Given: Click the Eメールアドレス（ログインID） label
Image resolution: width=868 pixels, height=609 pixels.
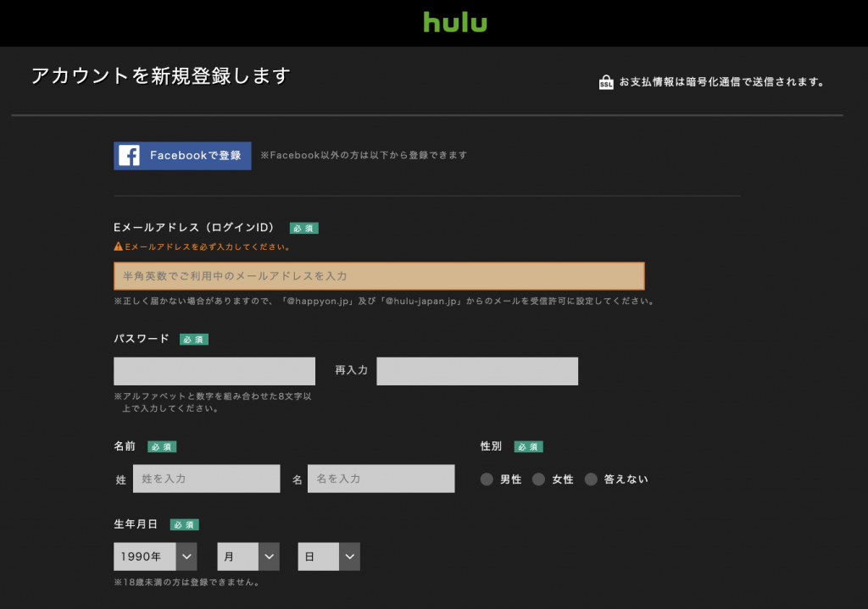Looking at the screenshot, I should click(194, 227).
